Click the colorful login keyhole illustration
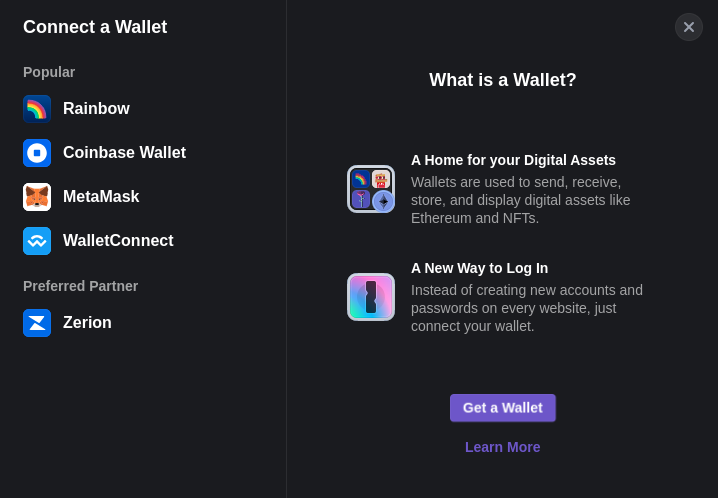The width and height of the screenshot is (718, 498). (371, 297)
